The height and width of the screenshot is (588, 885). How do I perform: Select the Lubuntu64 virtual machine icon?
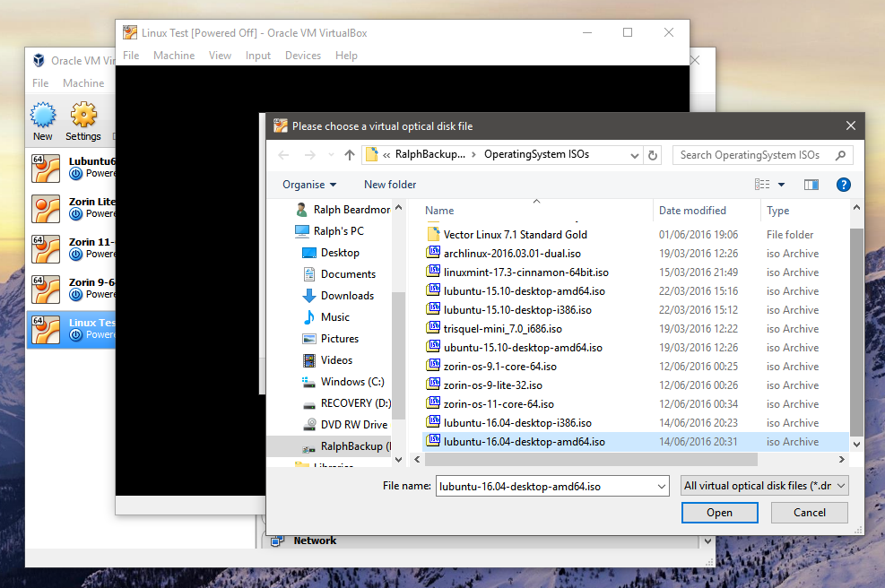46,169
